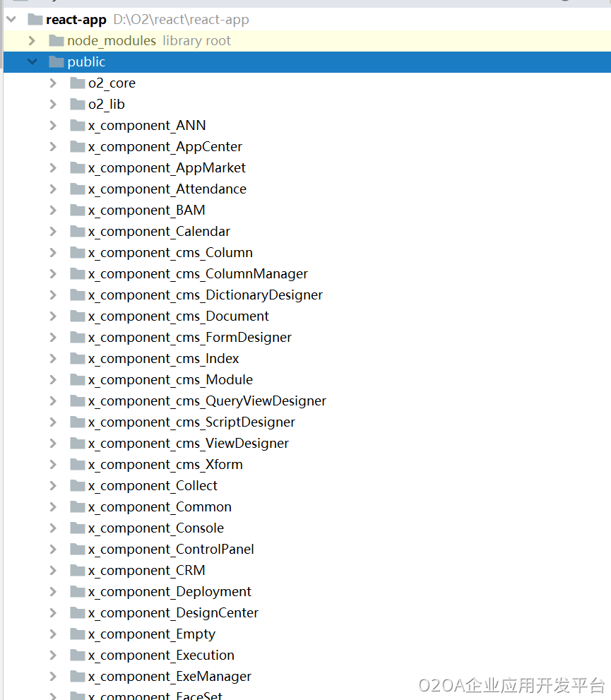Viewport: 611px width, 700px height.
Task: Collapse the public folder chevron
Action: coord(32,62)
